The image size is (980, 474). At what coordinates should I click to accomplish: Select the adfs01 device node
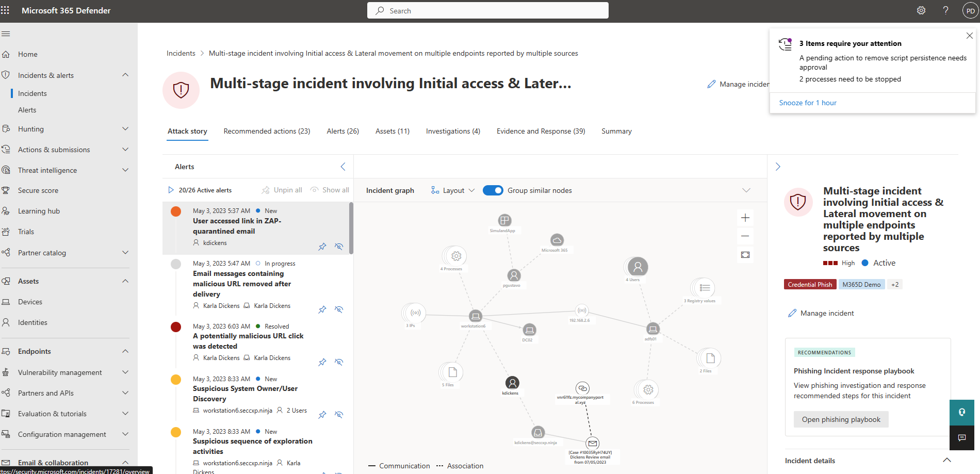pyautogui.click(x=653, y=329)
